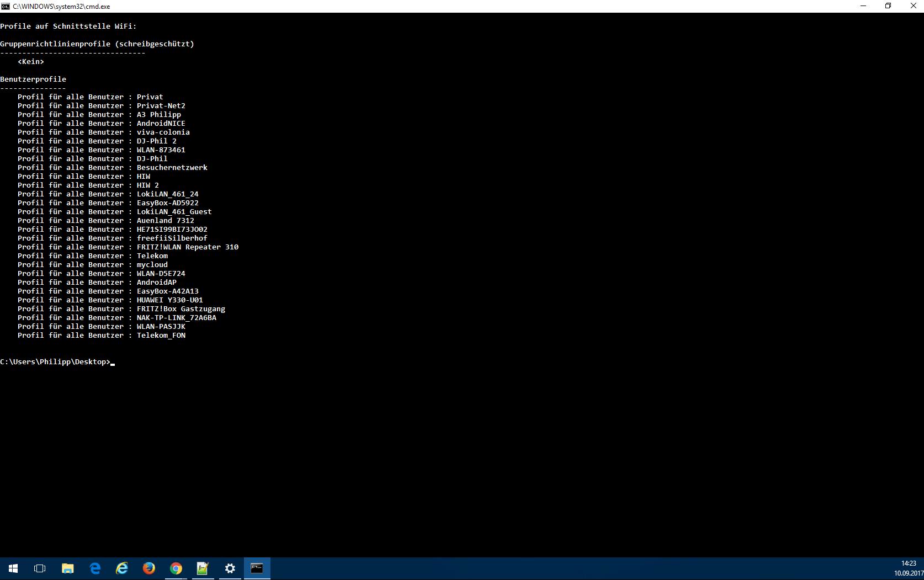
Task: Click the 'Privat-Net2' profile entry text
Action: click(161, 106)
